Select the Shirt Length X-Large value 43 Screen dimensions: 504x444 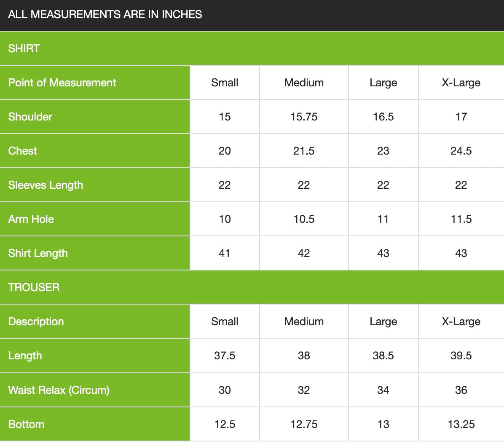[x=461, y=253]
